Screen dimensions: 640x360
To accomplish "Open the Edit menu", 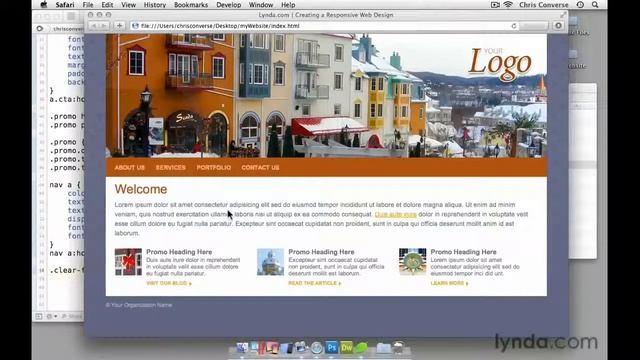I will pos(107,5).
